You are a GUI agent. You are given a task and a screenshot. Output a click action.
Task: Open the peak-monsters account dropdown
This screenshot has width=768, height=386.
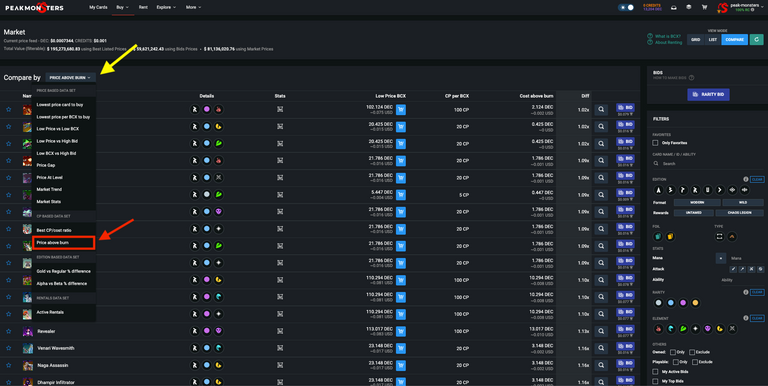click(742, 7)
